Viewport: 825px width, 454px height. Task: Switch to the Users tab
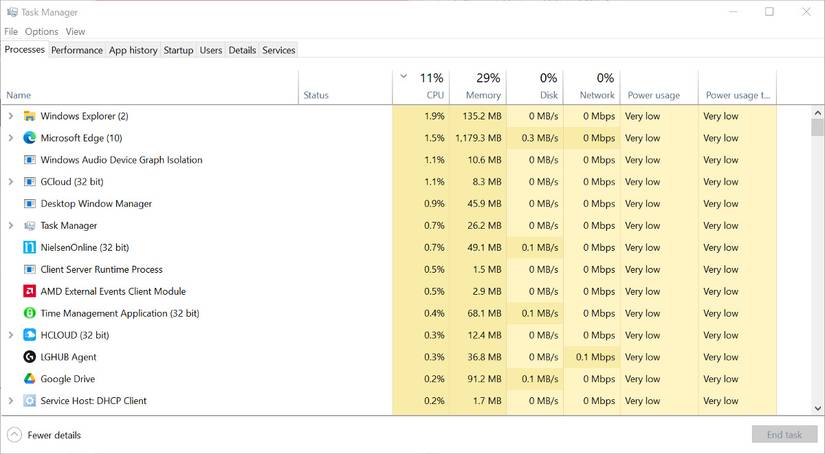(x=211, y=50)
